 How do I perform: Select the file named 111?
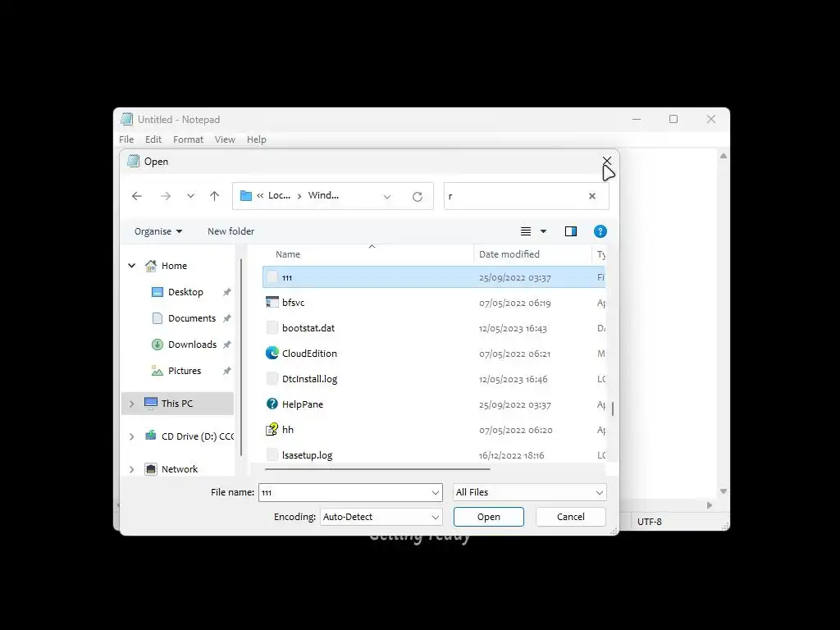pos(434,277)
